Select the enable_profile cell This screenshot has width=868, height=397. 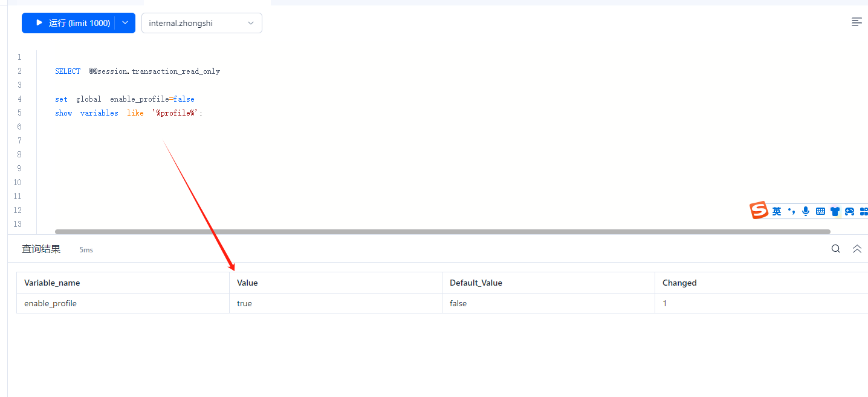[51, 303]
